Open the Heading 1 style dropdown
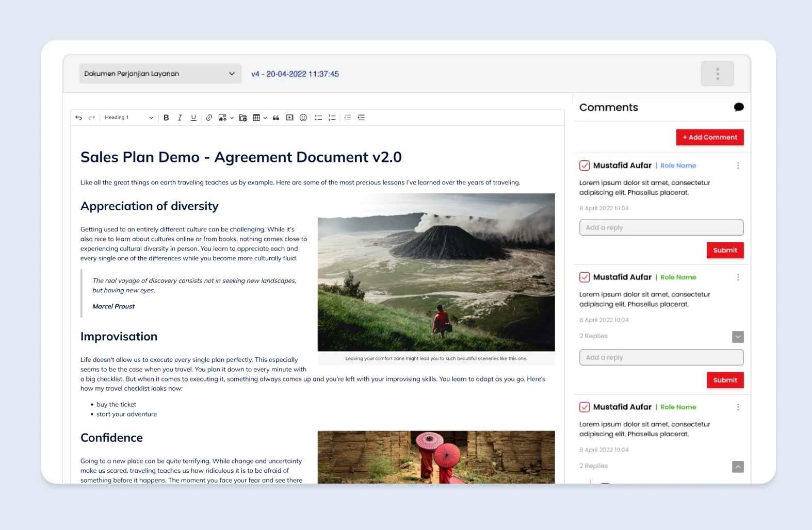The width and height of the screenshot is (812, 530). click(x=128, y=118)
